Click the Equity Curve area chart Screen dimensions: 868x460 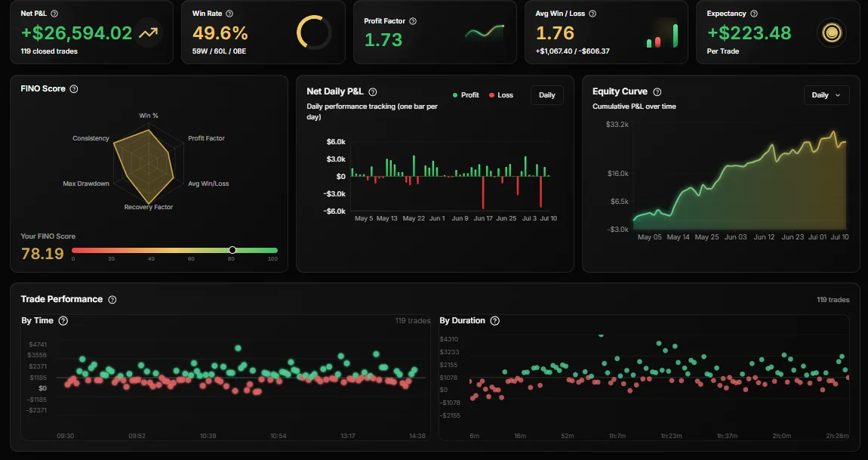[740, 180]
